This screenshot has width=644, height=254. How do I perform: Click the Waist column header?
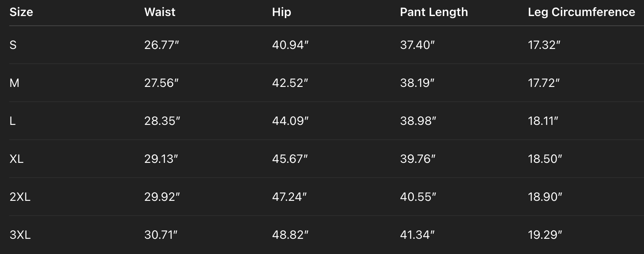pos(160,12)
